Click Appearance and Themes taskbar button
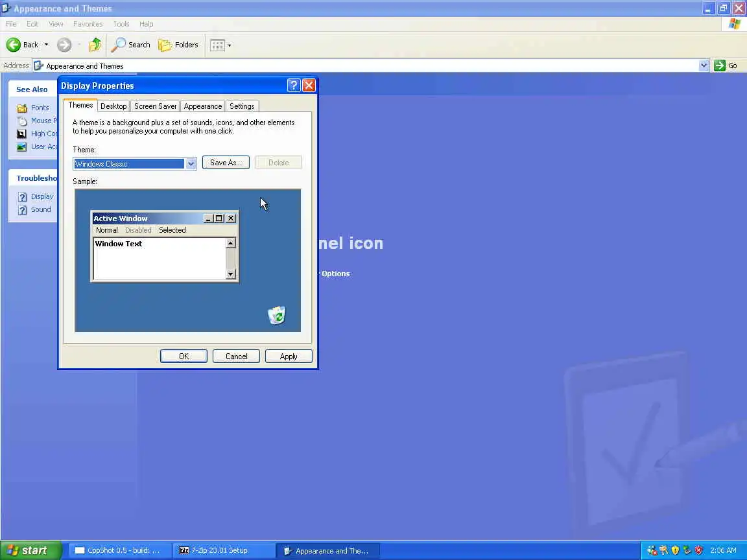This screenshot has height=560, width=747. point(329,551)
